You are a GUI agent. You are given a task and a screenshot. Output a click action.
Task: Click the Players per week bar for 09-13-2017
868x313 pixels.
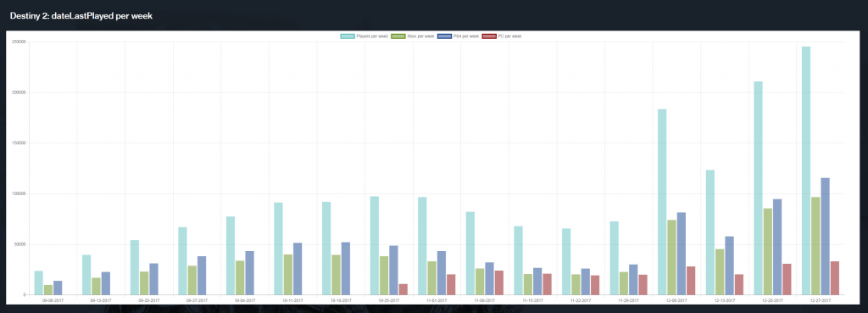coord(86,275)
